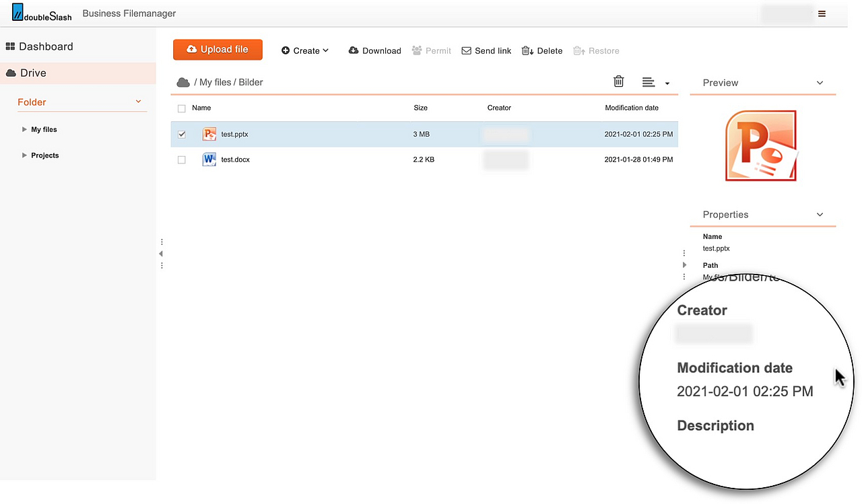Collapse the Preview panel chevron
Screen dimensions: 862x504
coord(820,83)
